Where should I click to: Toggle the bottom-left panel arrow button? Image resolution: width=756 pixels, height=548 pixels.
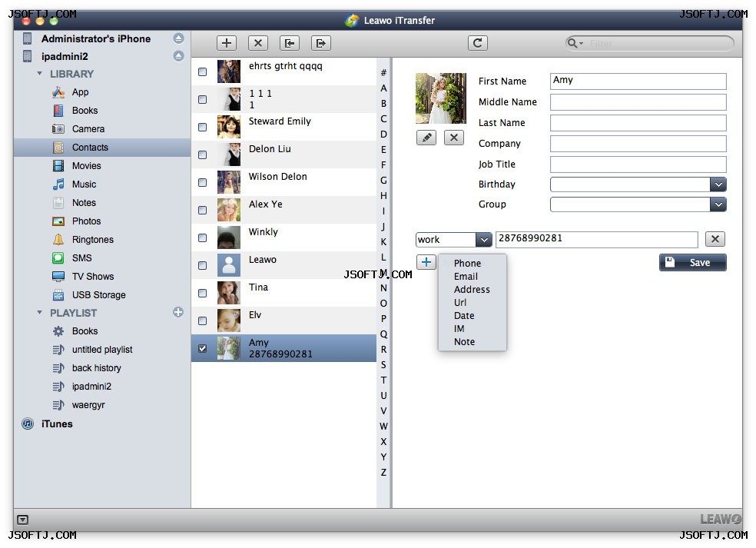point(22,520)
